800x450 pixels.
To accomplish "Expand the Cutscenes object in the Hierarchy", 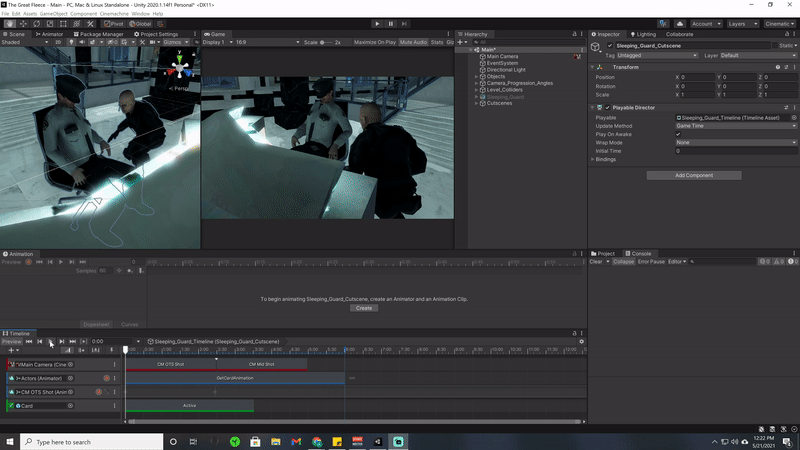I will [x=476, y=103].
